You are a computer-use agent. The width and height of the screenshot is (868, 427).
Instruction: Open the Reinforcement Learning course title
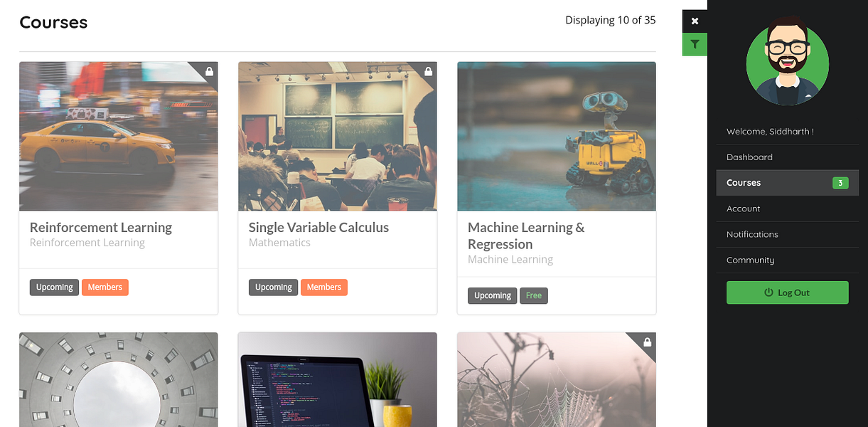[101, 228]
